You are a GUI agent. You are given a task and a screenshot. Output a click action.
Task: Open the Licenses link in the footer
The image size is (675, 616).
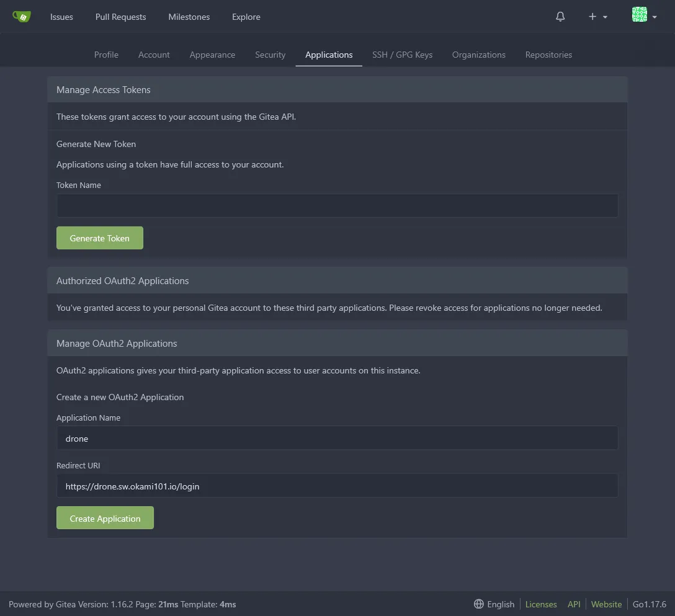click(541, 604)
